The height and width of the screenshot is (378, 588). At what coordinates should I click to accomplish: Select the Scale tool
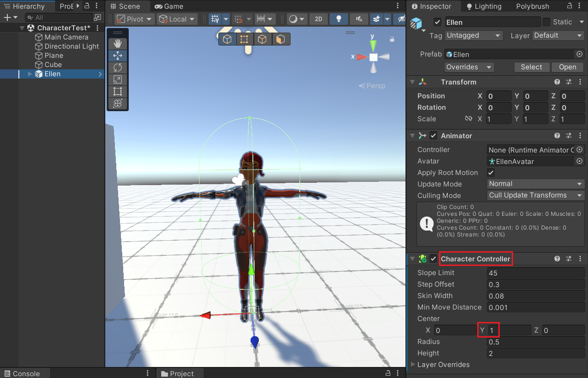click(x=117, y=79)
